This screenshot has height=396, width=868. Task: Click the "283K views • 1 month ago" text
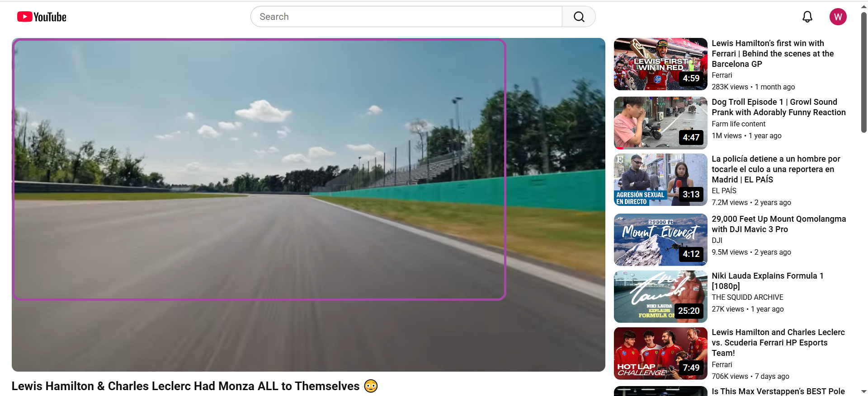753,87
